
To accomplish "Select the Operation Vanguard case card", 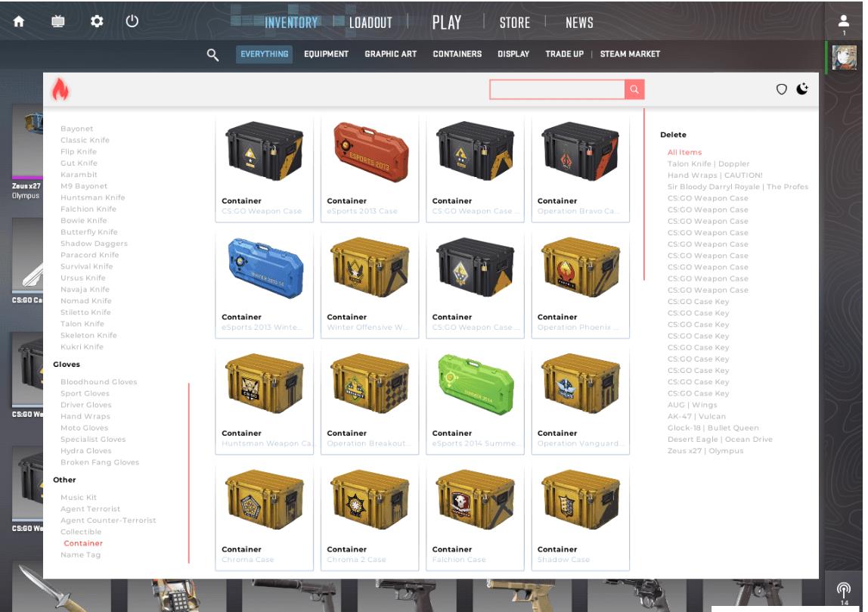I will click(580, 401).
